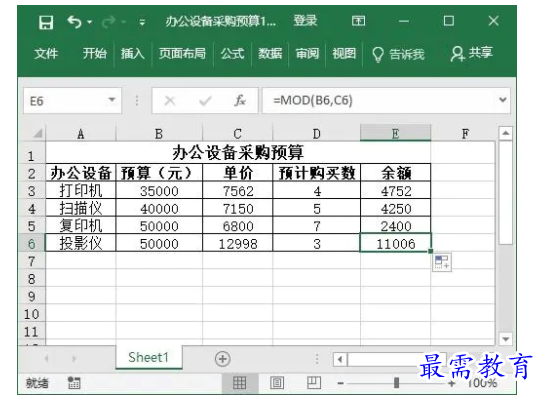541x398 pixels.
Task: Click cell with value 35000
Action: [x=159, y=191]
